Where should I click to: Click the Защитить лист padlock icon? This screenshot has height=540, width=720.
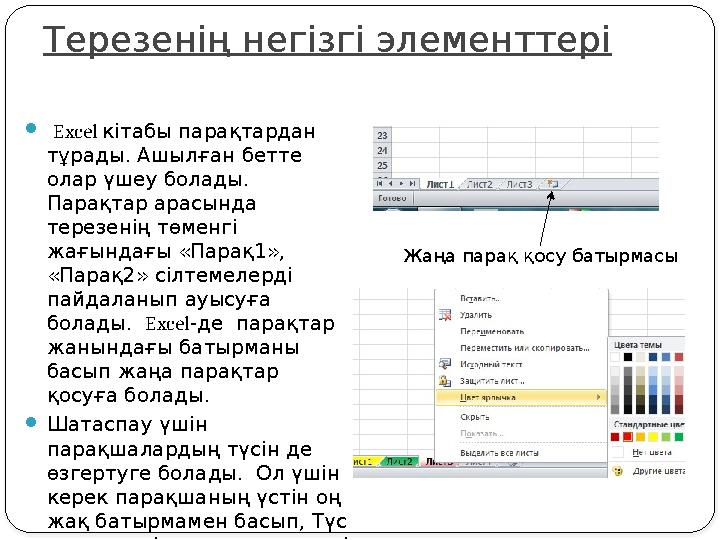[444, 380]
